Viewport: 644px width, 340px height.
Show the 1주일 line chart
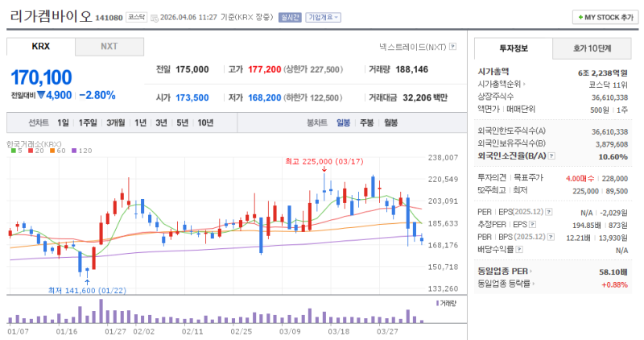click(x=88, y=122)
